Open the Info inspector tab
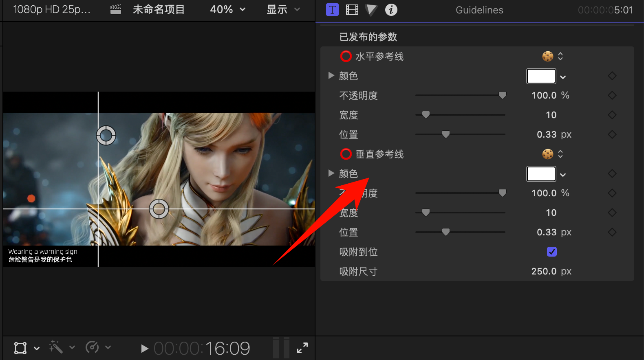The image size is (644, 360). tap(391, 10)
